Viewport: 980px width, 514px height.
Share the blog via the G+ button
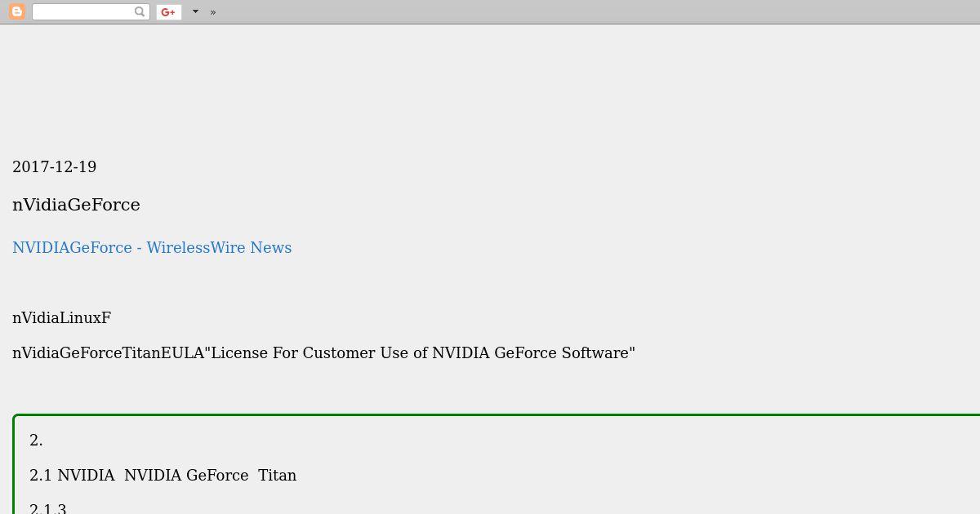click(169, 11)
